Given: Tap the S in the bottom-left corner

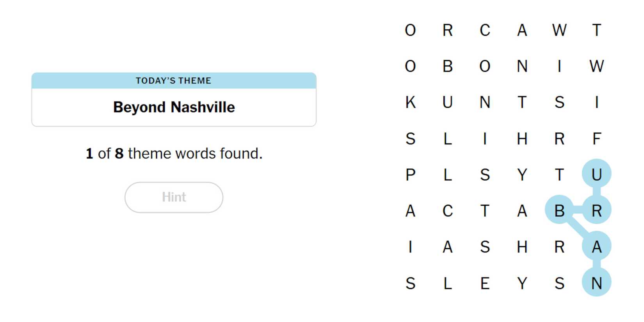Looking at the screenshot, I should 410,283.
